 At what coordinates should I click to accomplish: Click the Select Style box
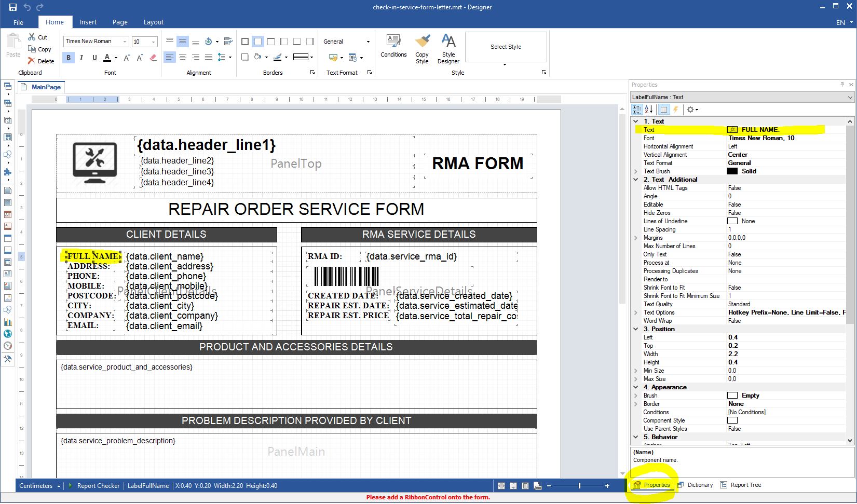point(506,47)
